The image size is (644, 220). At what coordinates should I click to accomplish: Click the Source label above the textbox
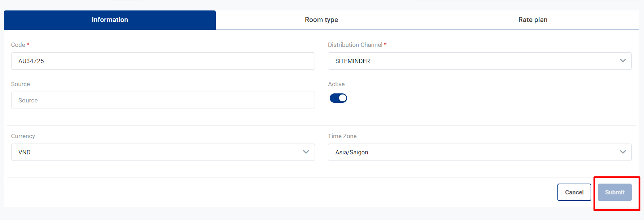[x=21, y=84]
